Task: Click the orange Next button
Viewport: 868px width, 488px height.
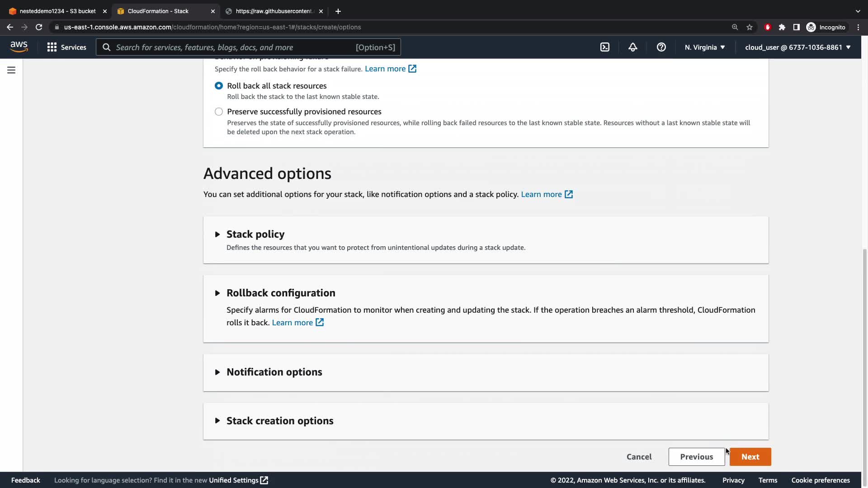Action: pos(750,457)
